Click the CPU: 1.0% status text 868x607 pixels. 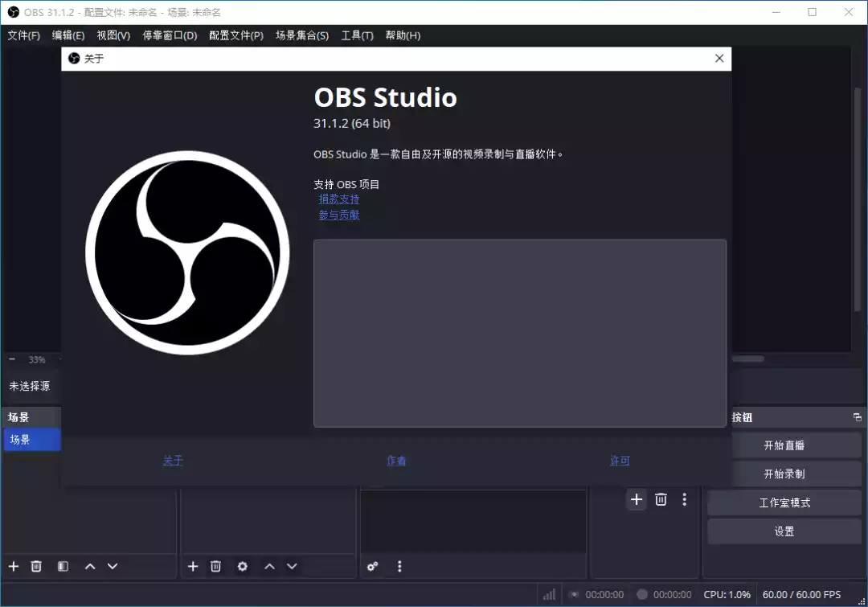click(x=727, y=594)
